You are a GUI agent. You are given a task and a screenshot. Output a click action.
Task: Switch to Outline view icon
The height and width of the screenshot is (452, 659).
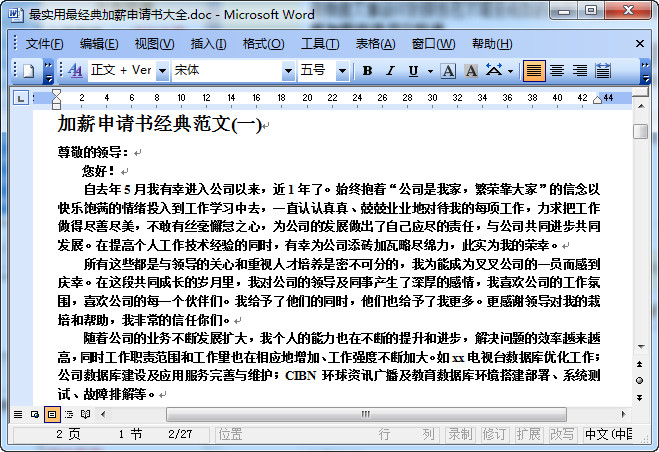pyautogui.click(x=69, y=415)
